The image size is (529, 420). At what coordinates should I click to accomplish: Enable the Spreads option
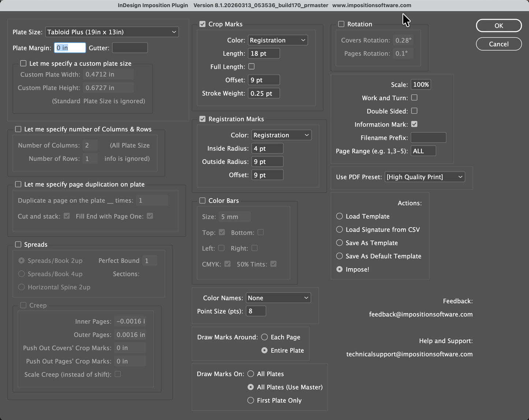tap(18, 244)
